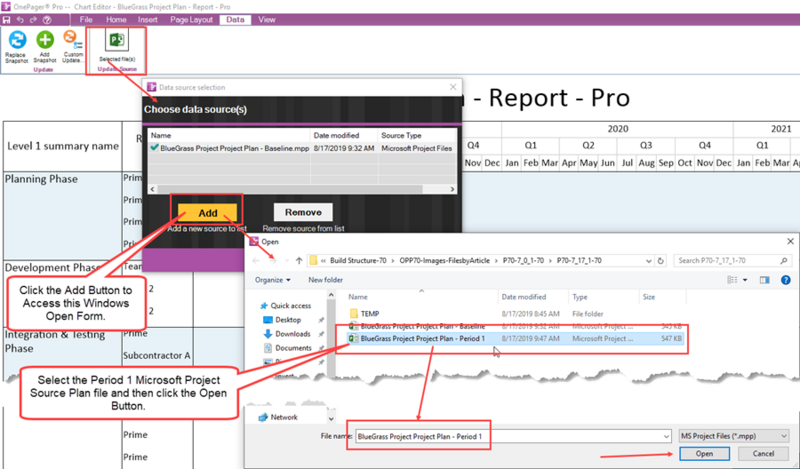The image size is (800, 469).
Task: Open the Home ribbon tab
Action: [116, 20]
